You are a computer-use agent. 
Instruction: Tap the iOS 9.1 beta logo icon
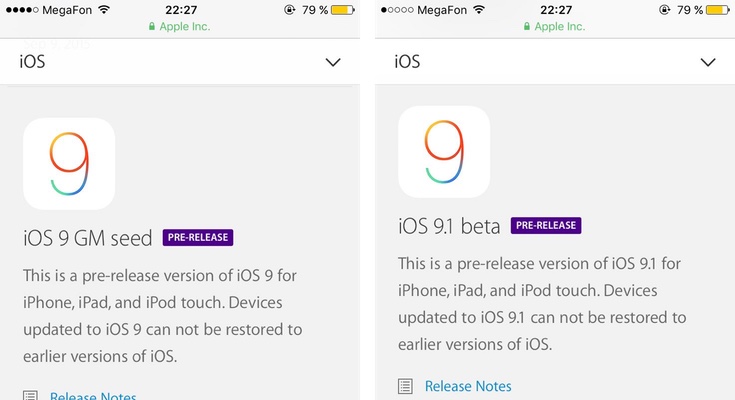point(444,151)
